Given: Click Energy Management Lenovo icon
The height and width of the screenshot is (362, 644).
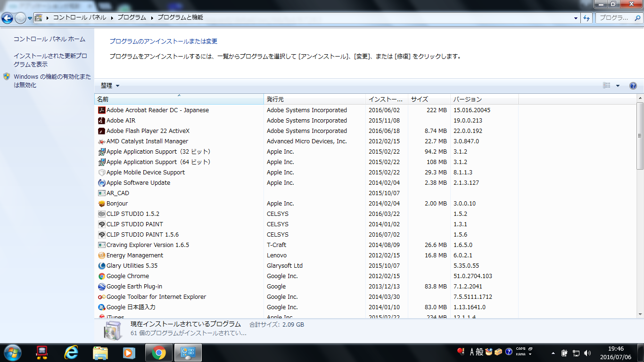Looking at the screenshot, I should pyautogui.click(x=101, y=255).
